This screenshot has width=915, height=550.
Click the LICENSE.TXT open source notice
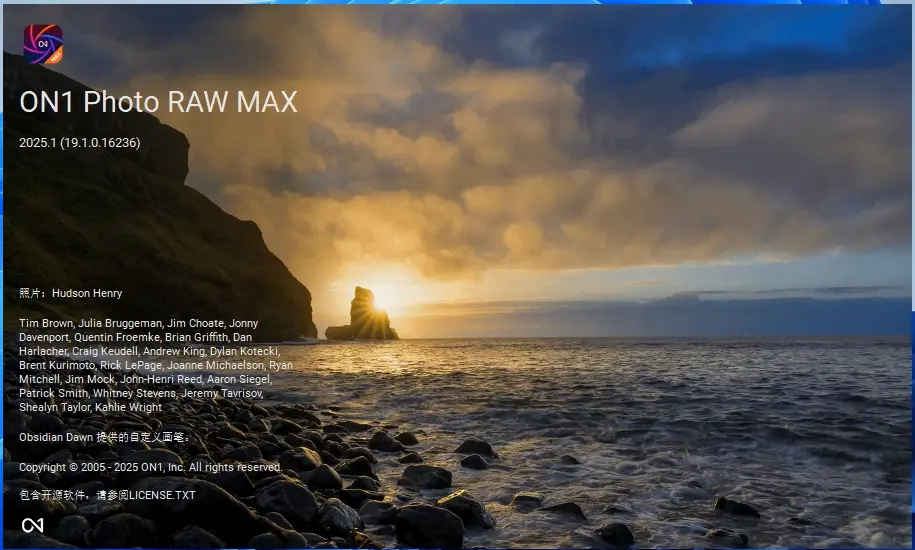point(107,495)
